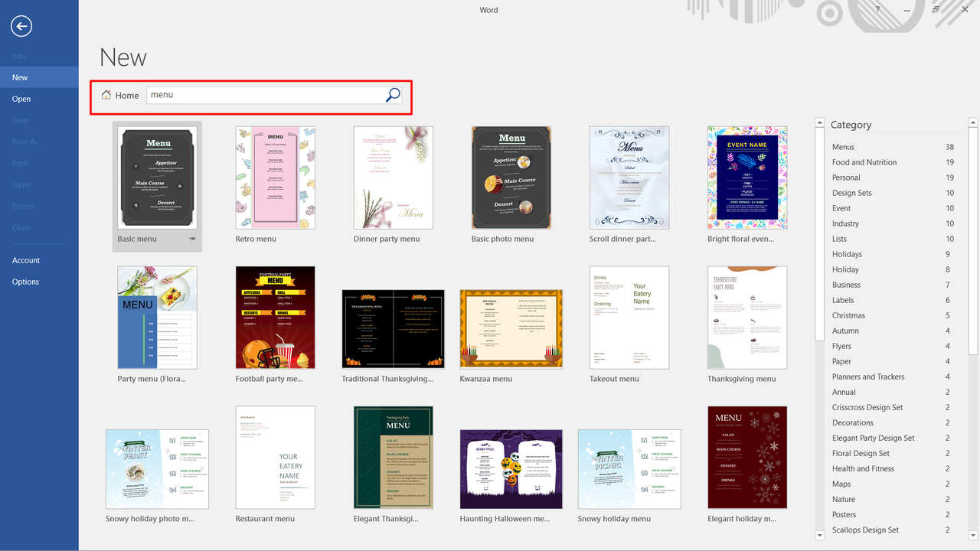Select the Food and Nutrition category
This screenshot has height=551, width=980.
(x=864, y=161)
